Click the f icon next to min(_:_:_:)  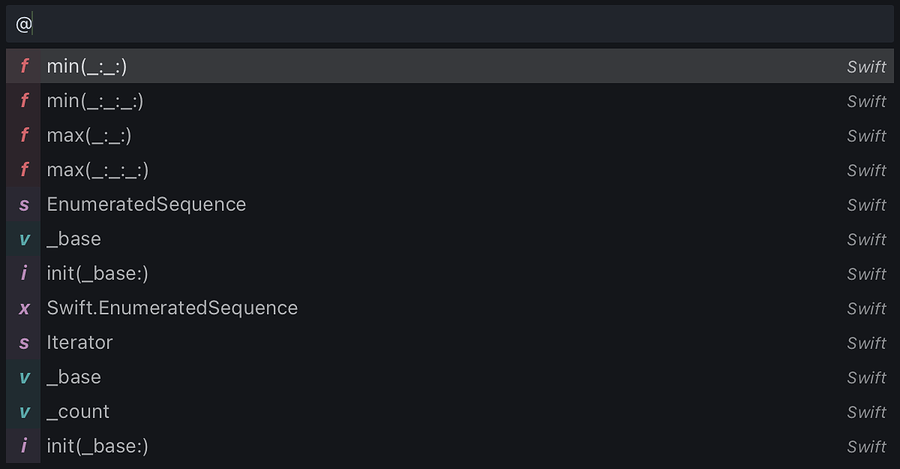(24, 101)
